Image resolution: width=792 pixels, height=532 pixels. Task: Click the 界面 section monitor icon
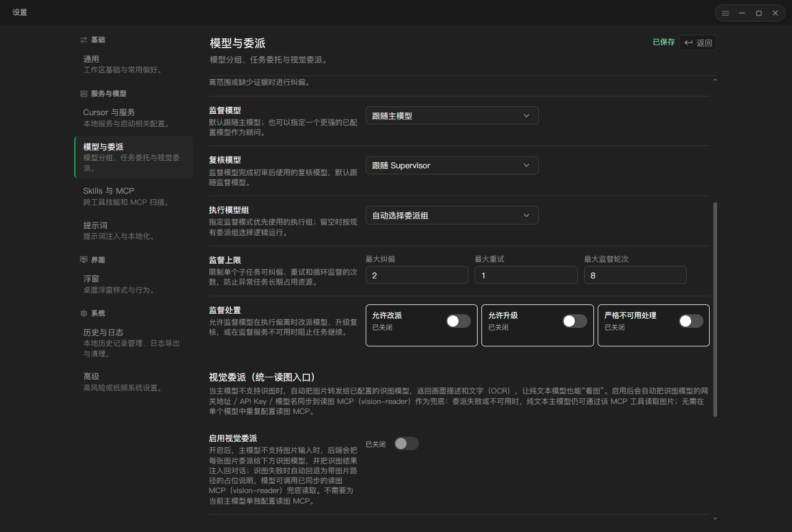point(84,260)
